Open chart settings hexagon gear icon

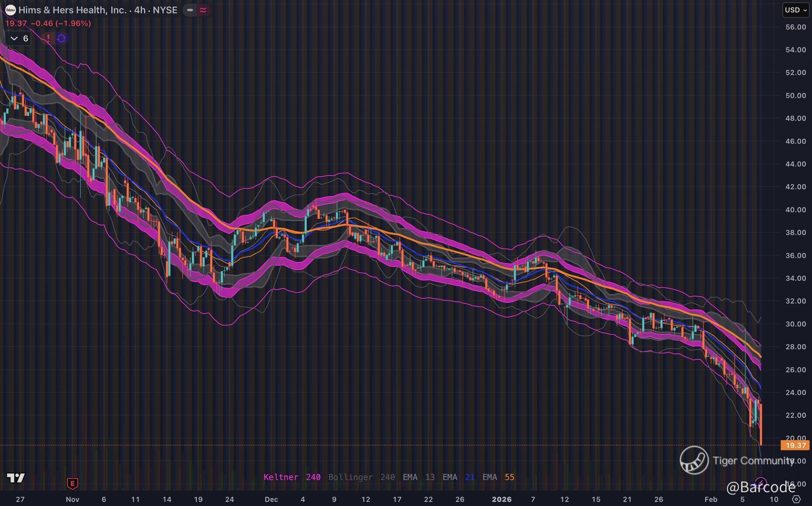[x=797, y=499]
